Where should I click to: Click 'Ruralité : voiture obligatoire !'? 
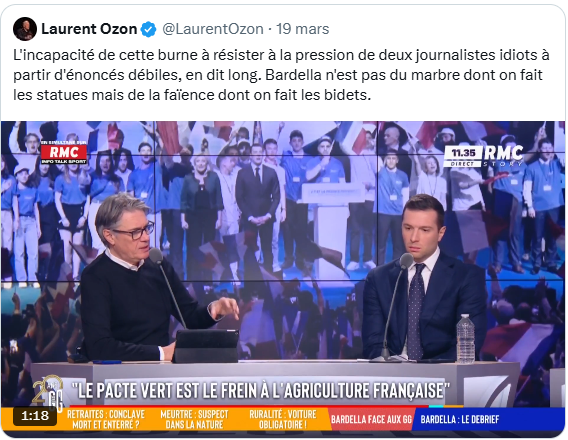283,419
